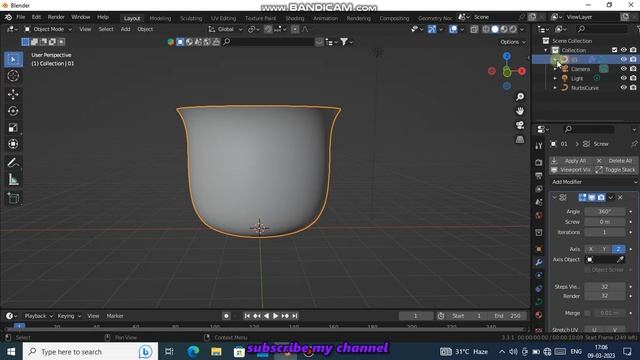This screenshot has height=360, width=640.
Task: Click the Z axis on navigation gizmo
Action: point(507,56)
